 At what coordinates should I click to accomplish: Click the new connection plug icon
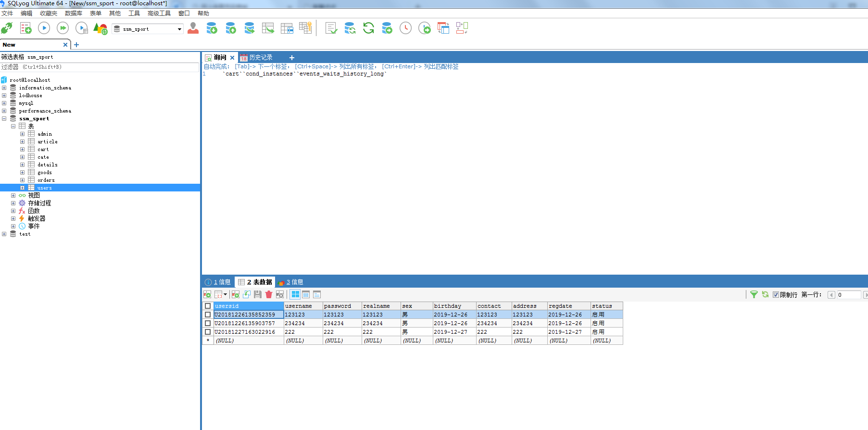coord(7,28)
